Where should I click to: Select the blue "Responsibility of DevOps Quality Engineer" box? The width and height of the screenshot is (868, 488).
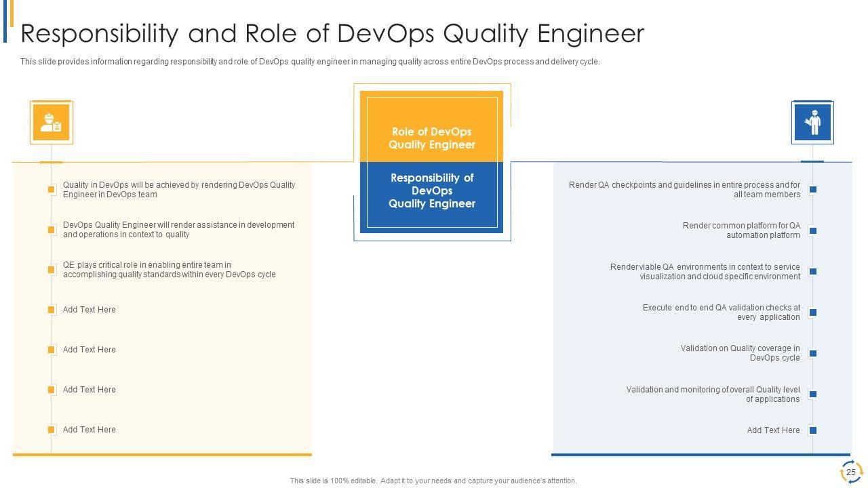tap(431, 198)
